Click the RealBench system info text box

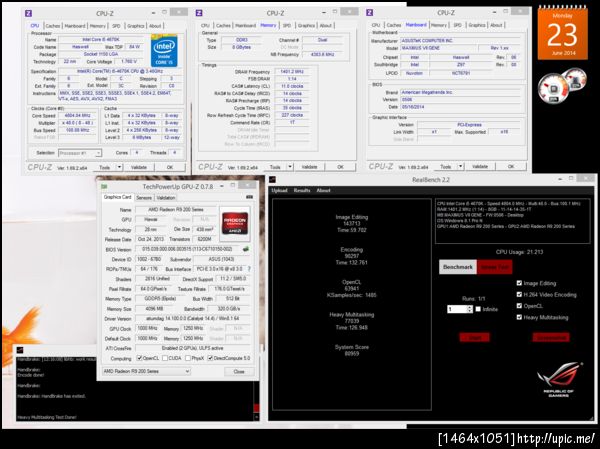click(x=512, y=221)
